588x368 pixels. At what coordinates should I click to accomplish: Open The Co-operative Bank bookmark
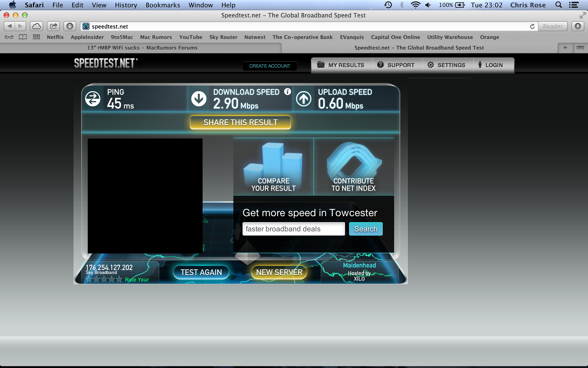302,37
